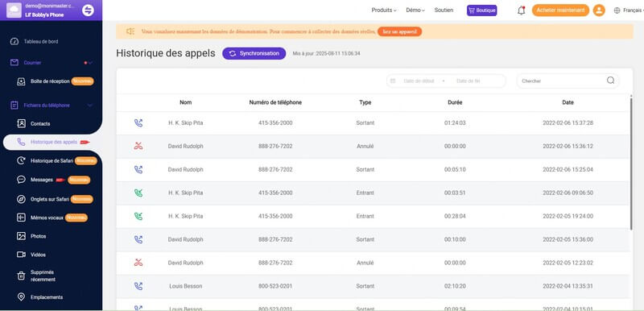This screenshot has height=311, width=644.
Task: Click duration 00:03:51 cell
Action: point(455,193)
